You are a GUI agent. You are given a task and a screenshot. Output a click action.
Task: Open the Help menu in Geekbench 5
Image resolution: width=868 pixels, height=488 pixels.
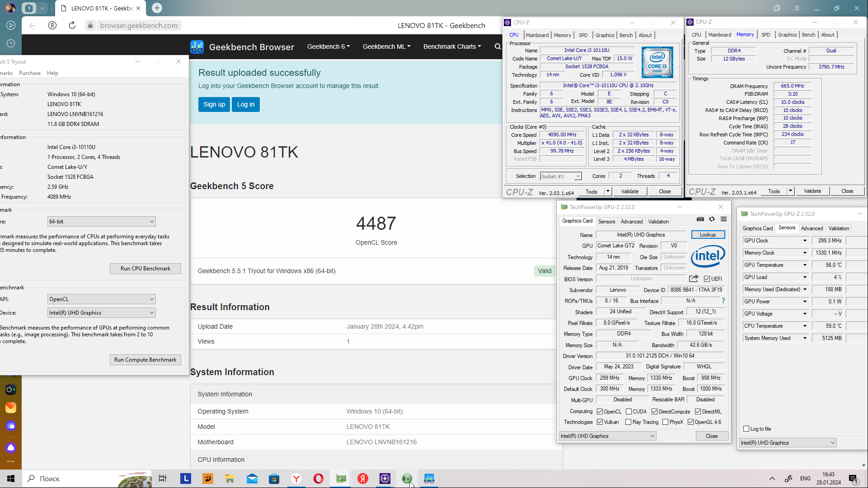(x=52, y=73)
